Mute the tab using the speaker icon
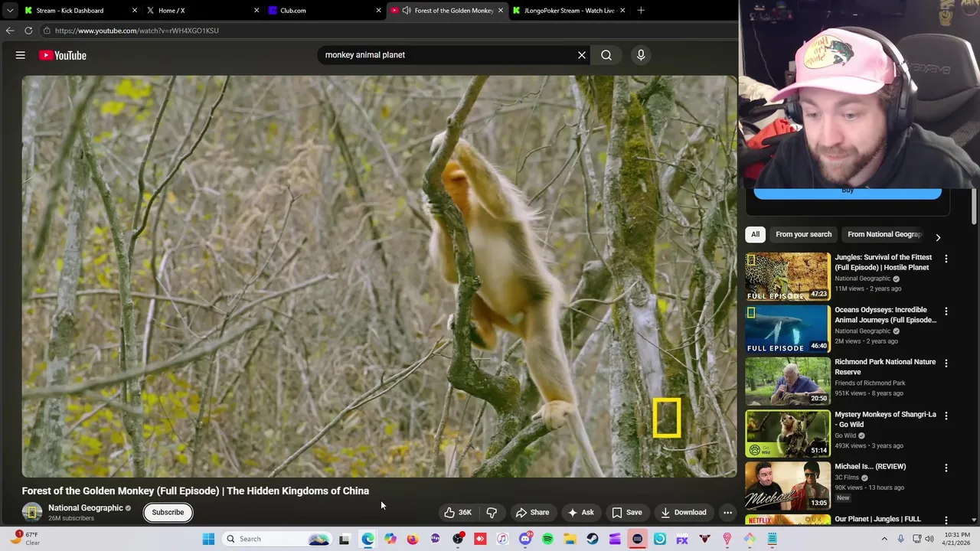The image size is (980, 551). 407,11
